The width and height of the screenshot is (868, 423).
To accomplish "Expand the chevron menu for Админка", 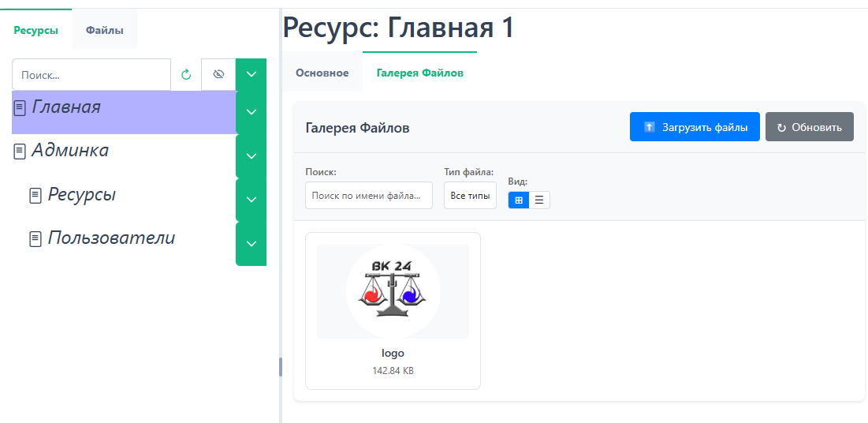I will click(251, 156).
